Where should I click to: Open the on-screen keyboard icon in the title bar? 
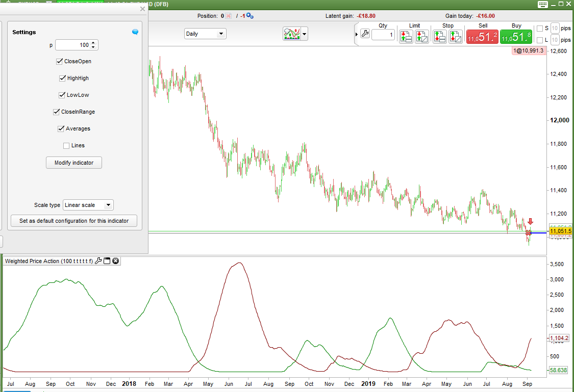(x=542, y=5)
